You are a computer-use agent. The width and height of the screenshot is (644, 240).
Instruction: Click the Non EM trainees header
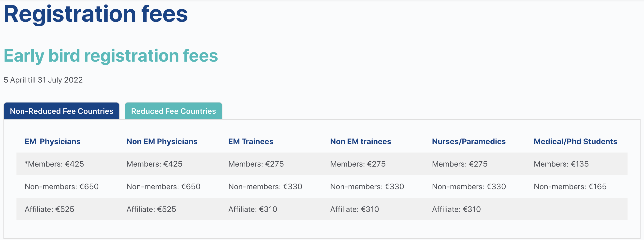(361, 141)
